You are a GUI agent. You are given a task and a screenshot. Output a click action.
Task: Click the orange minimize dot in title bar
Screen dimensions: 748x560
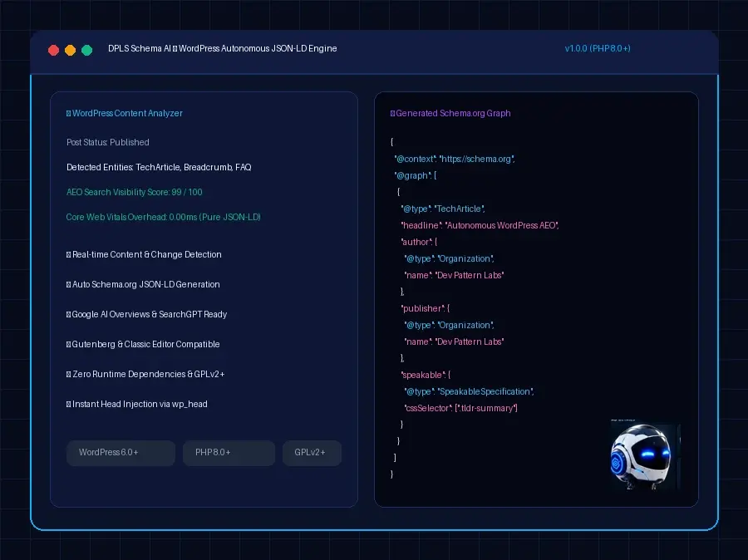pos(70,50)
